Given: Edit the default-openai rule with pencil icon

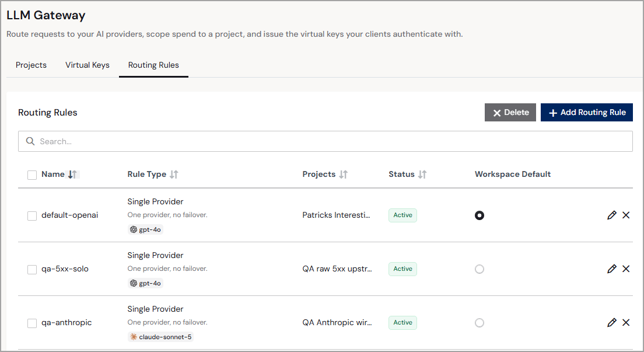Looking at the screenshot, I should click(611, 215).
